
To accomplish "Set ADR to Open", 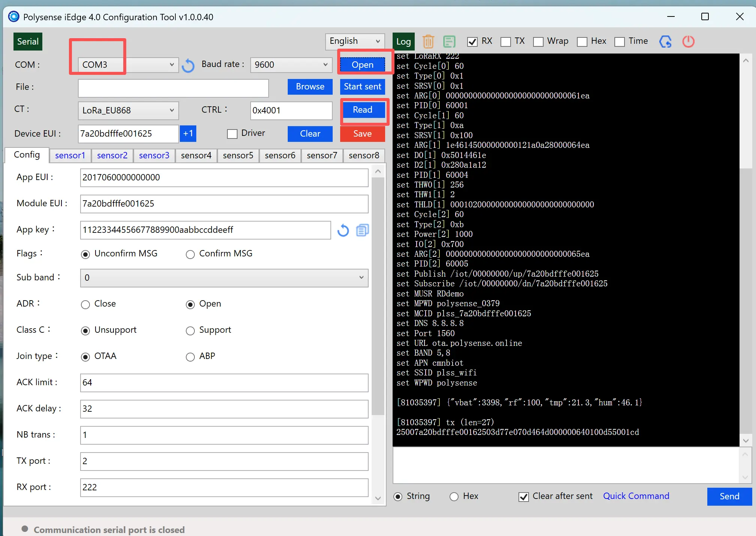I will [x=190, y=304].
